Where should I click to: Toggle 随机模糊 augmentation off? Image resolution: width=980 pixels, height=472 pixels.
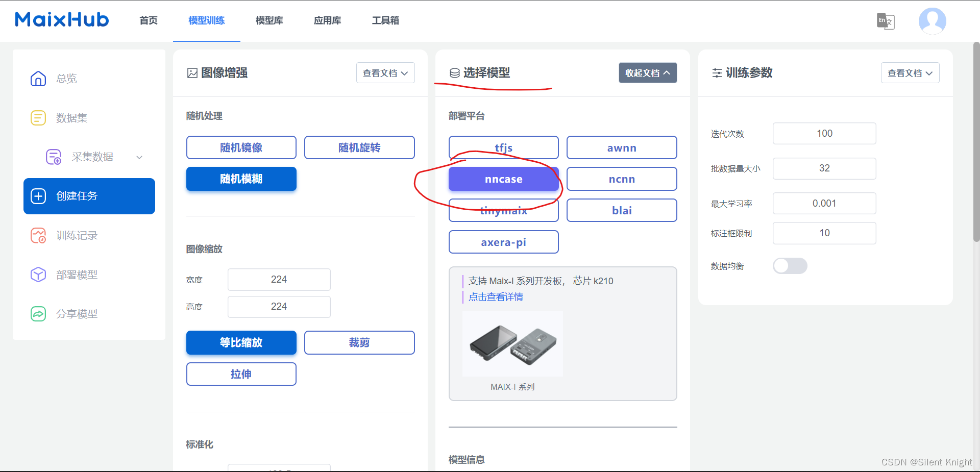(241, 179)
